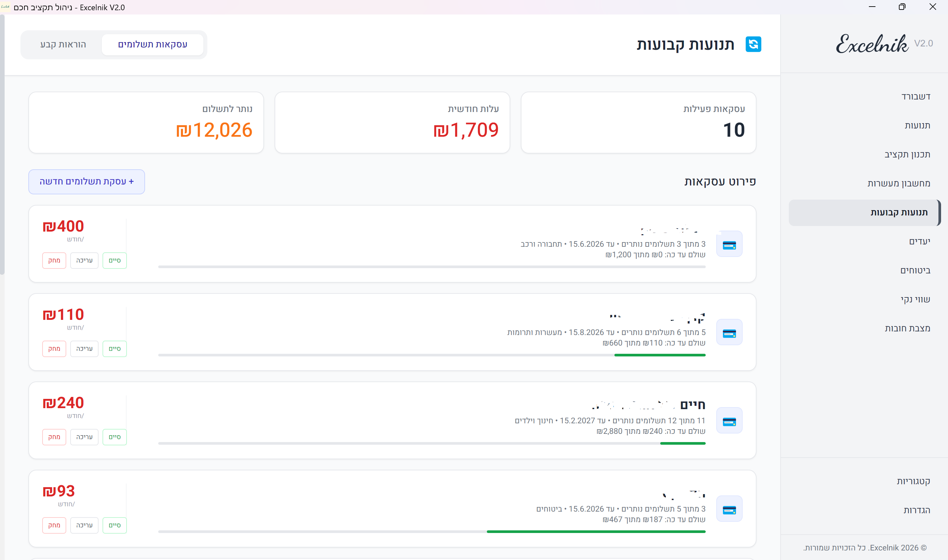This screenshot has width=948, height=560.
Task: Open דשבורד in the sidebar
Action: click(x=915, y=97)
